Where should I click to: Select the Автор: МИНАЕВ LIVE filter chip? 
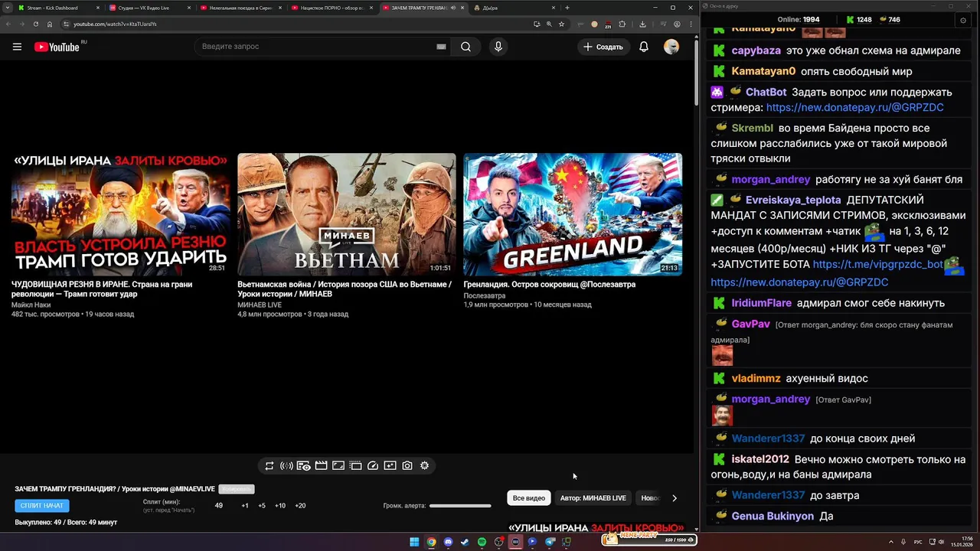pos(593,498)
